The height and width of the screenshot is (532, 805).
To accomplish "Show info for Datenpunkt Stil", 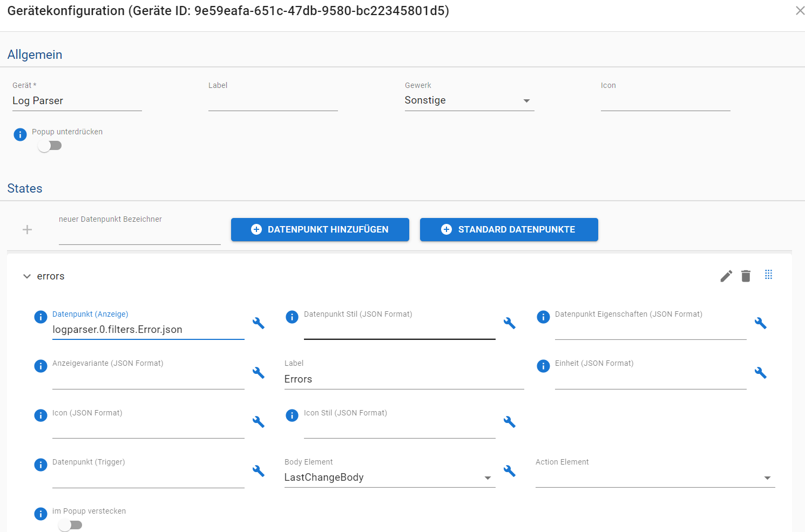I will [x=292, y=317].
